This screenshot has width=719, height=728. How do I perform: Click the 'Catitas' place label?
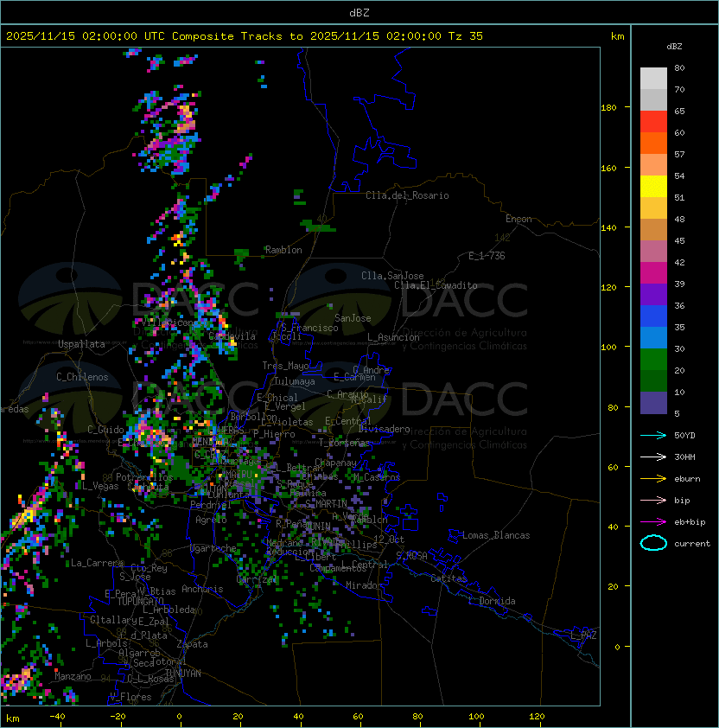449,578
